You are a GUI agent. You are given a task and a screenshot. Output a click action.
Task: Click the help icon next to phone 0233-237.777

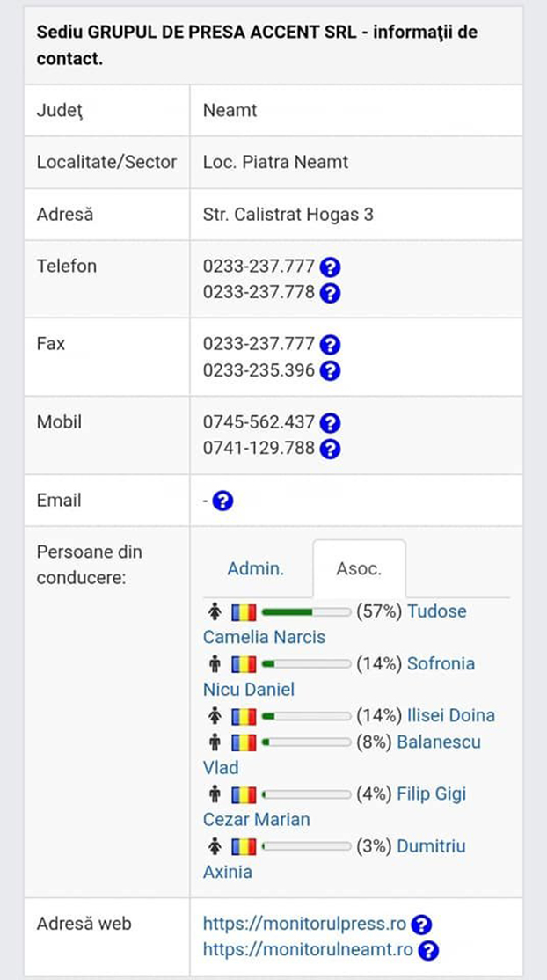pos(329,267)
